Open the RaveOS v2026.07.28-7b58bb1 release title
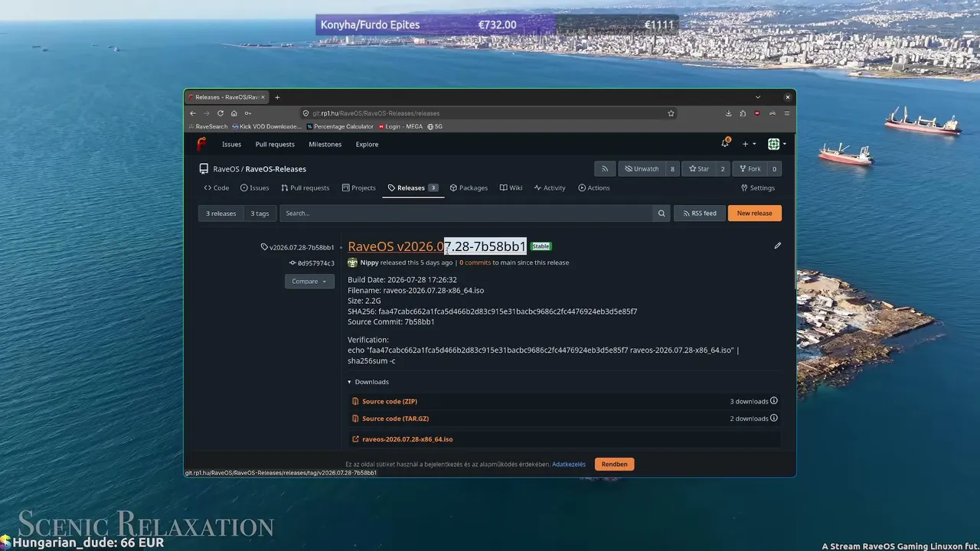980x551 pixels. tap(437, 246)
